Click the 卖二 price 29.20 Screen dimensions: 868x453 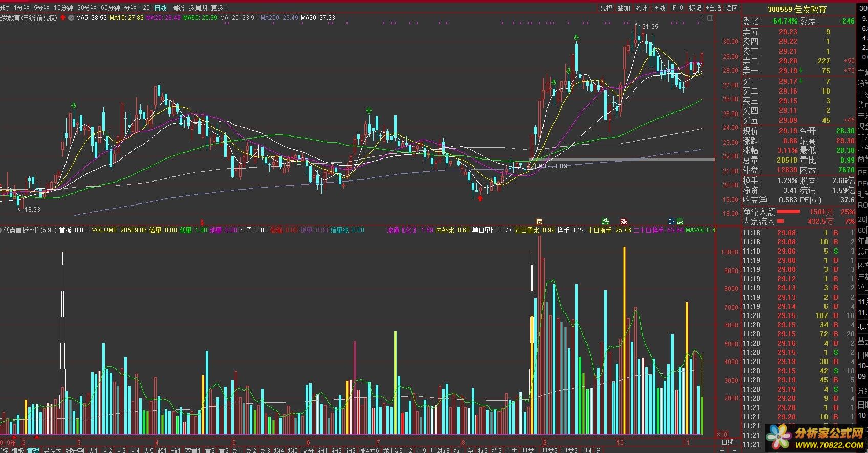[x=788, y=61]
